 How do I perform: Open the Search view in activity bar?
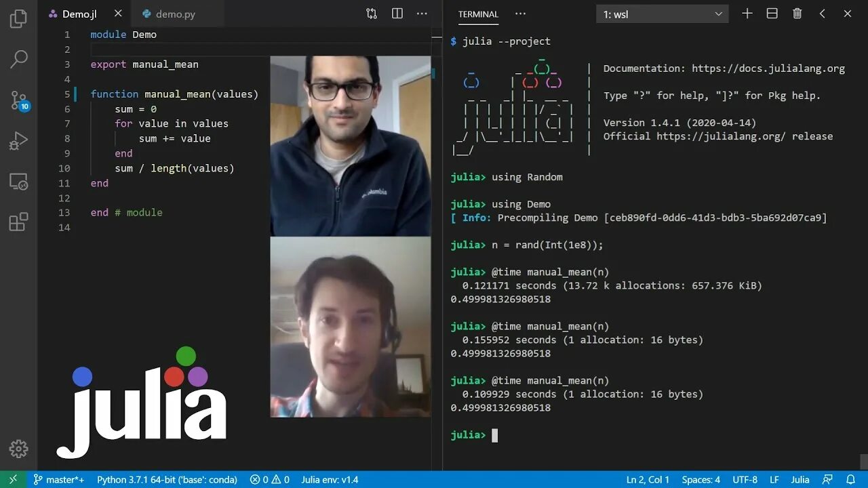pos(18,59)
